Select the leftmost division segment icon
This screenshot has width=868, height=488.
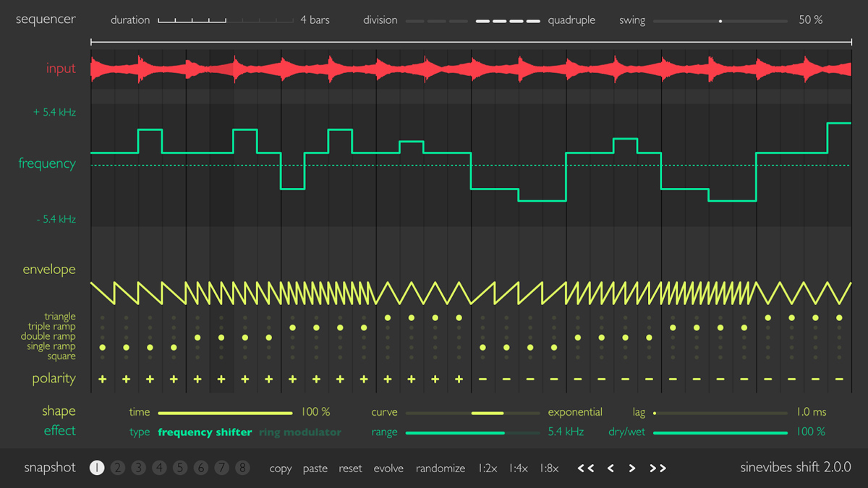(x=414, y=21)
